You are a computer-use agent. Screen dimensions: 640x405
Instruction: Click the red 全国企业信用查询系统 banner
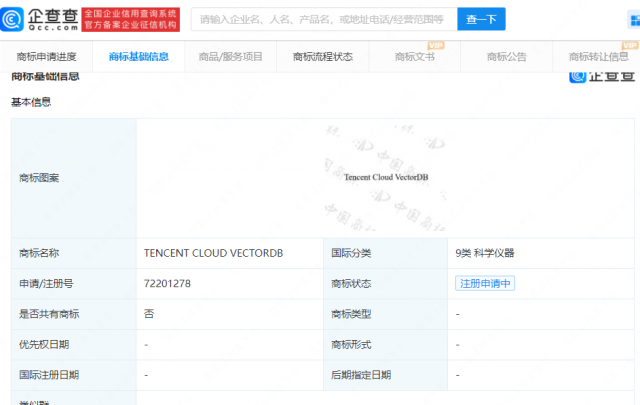click(x=131, y=19)
